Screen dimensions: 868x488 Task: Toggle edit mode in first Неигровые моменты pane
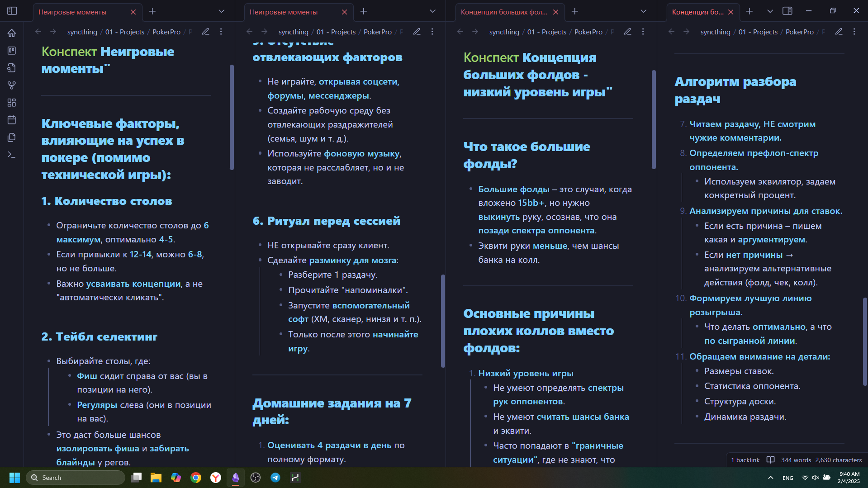click(x=206, y=32)
